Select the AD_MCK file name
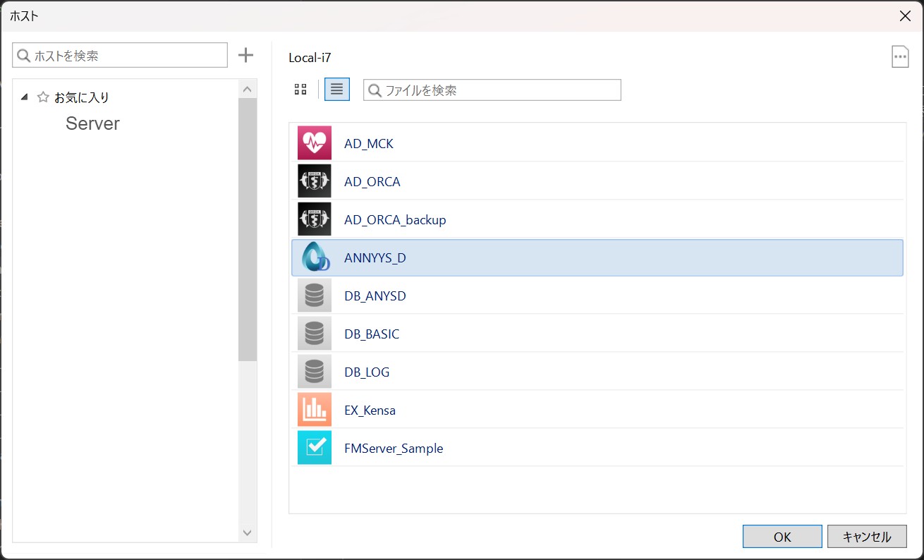Image resolution: width=924 pixels, height=560 pixels. click(369, 144)
